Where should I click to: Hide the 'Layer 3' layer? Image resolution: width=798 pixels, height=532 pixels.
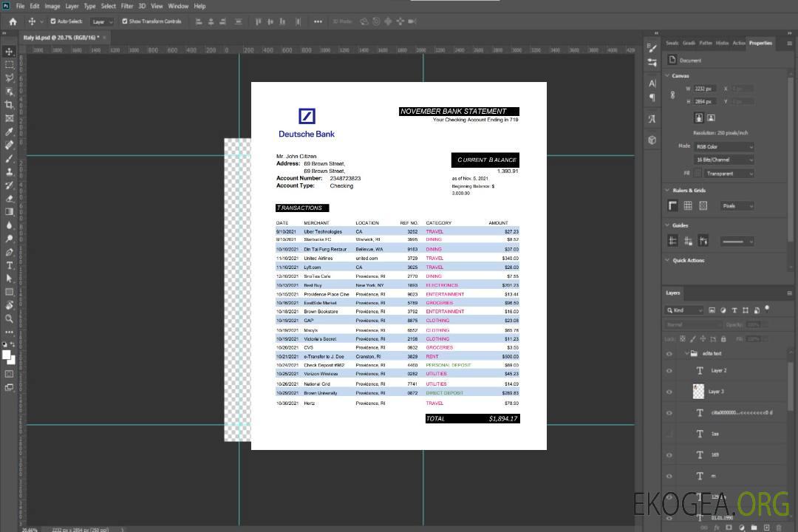[669, 392]
